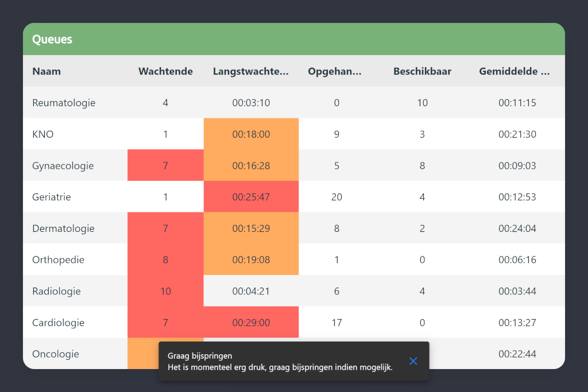This screenshot has height=392, width=588.
Task: Click Radiologie longest wait 00:04:21
Action: pyautogui.click(x=251, y=291)
